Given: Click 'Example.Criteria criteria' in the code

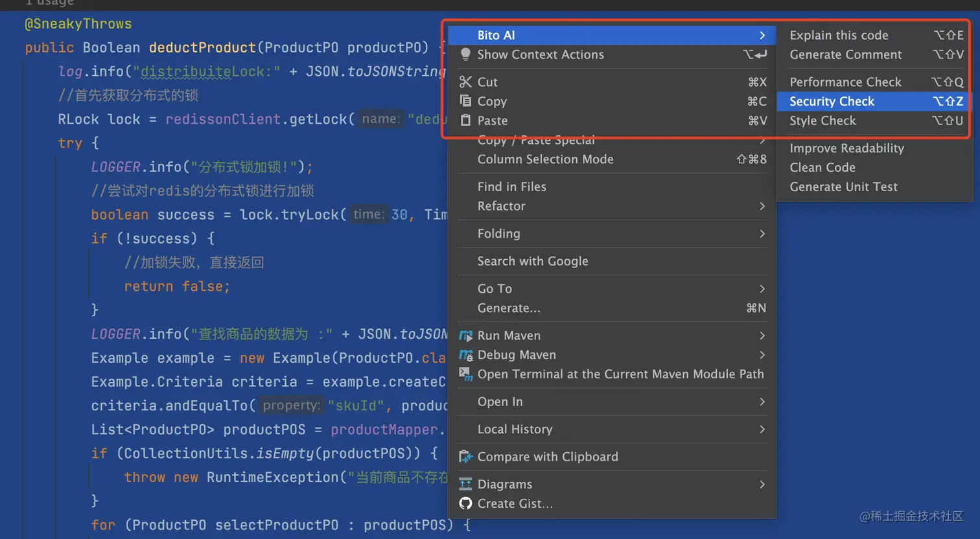Looking at the screenshot, I should pyautogui.click(x=194, y=382).
